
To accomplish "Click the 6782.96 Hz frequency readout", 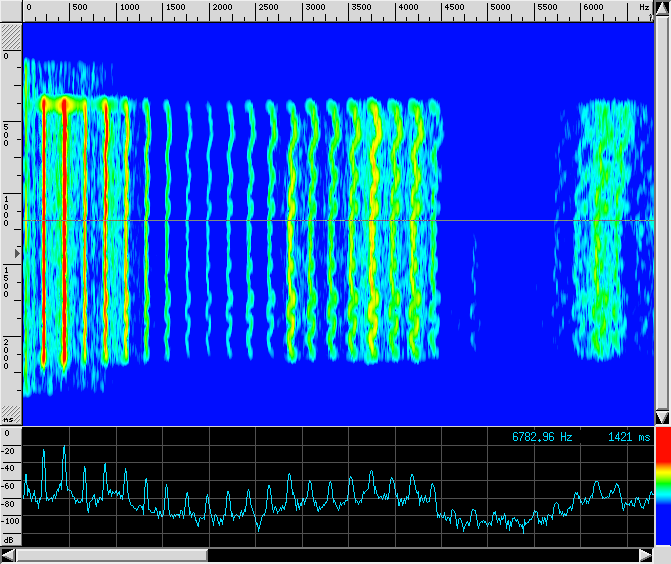I will (x=542, y=437).
